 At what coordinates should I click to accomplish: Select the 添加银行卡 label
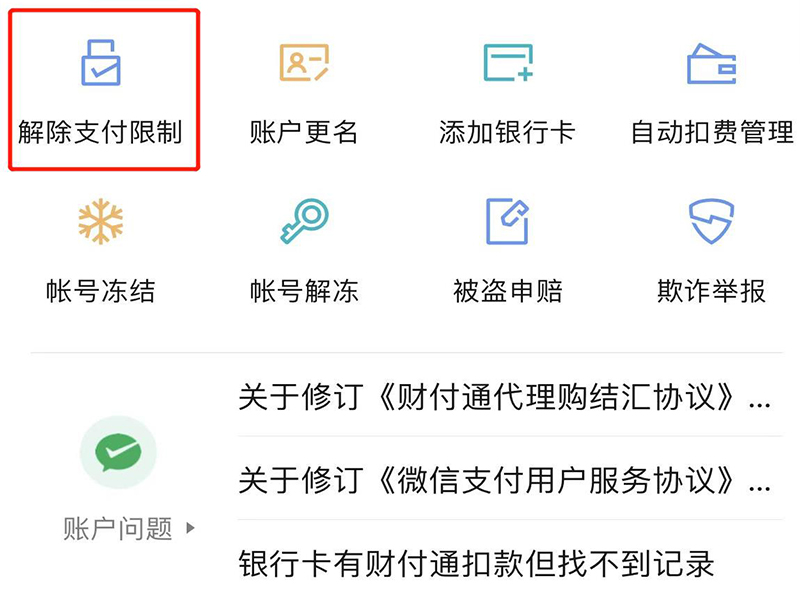pyautogui.click(x=507, y=132)
